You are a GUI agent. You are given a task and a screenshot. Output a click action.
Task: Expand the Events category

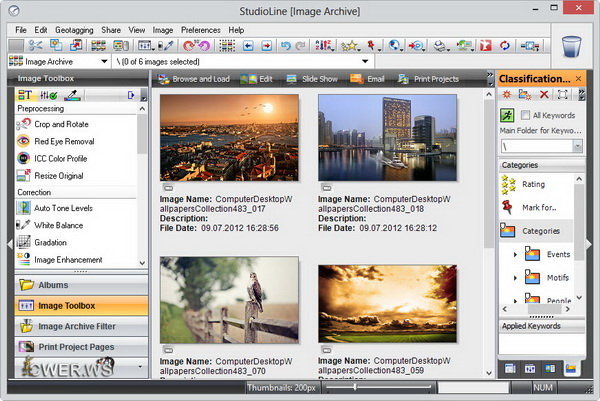point(516,254)
